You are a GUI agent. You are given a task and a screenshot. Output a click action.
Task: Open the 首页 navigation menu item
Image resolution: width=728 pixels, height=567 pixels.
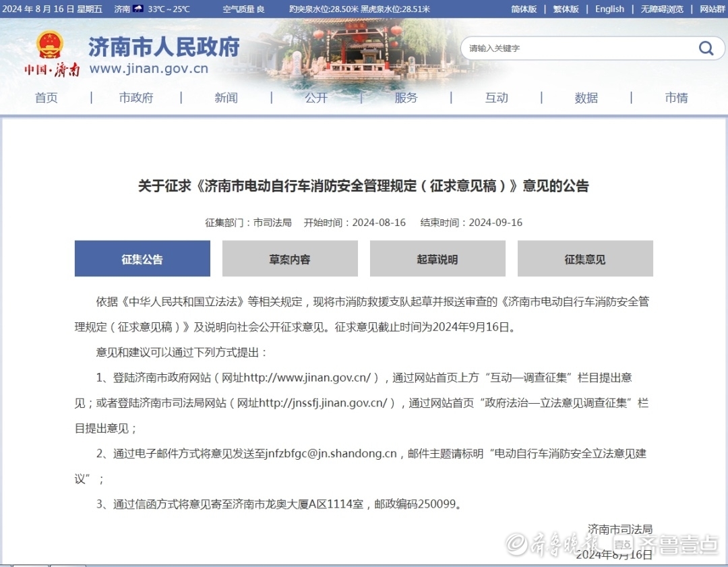click(x=47, y=98)
